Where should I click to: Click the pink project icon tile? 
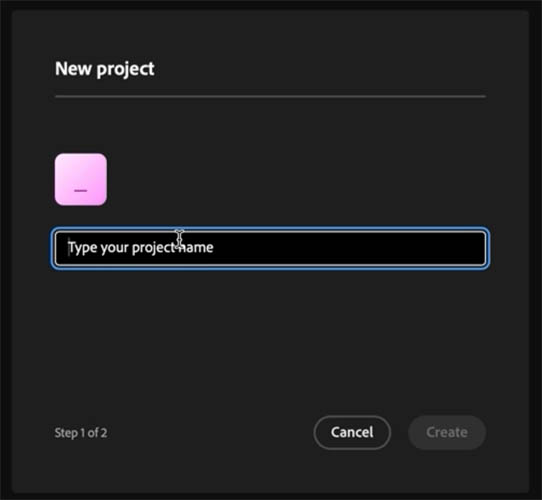(81, 179)
